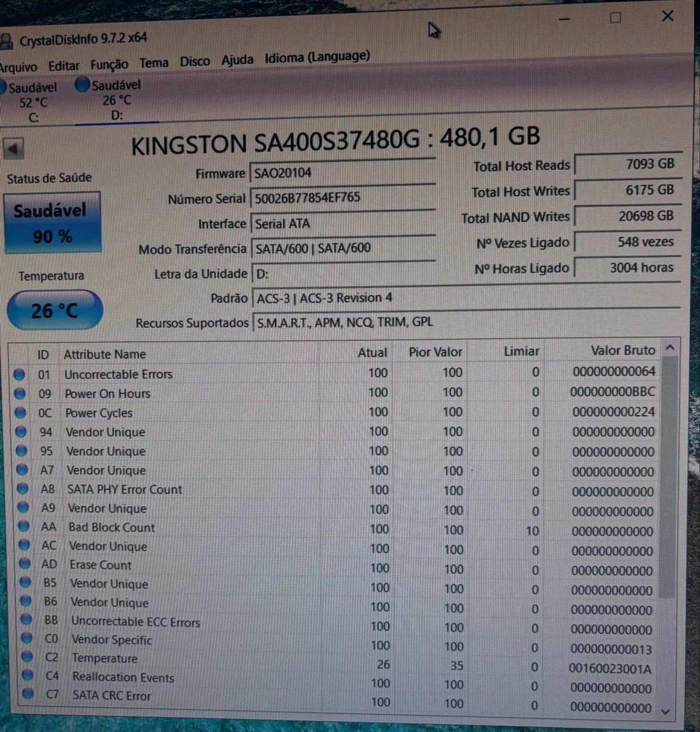The height and width of the screenshot is (732, 700).
Task: Click the CrystalDiskInfo app icon in title bar
Action: [x=6, y=41]
